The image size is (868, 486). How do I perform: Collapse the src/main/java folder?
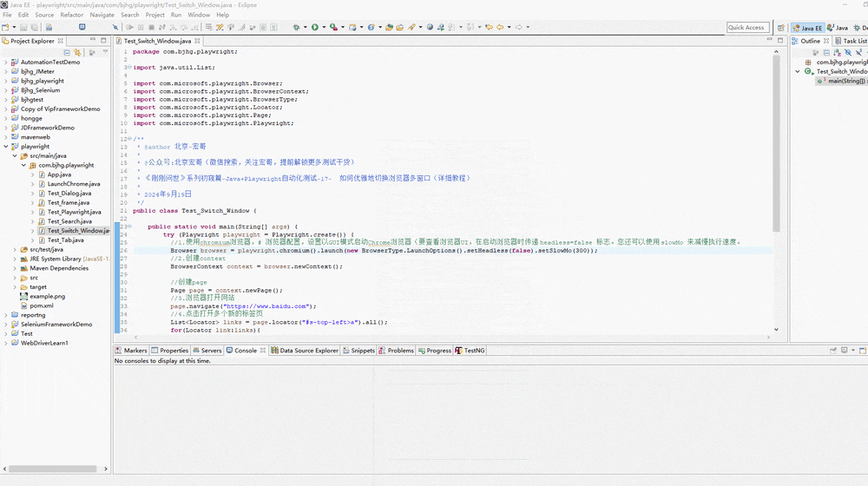15,156
